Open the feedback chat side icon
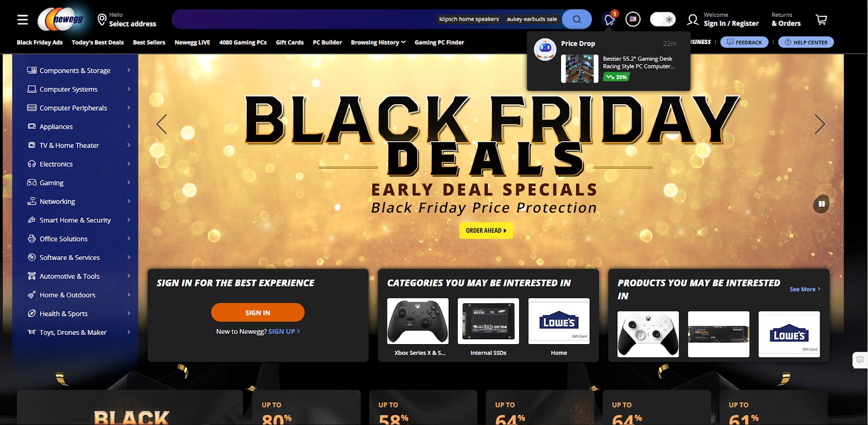Viewport: 868px width, 425px height. (x=860, y=360)
